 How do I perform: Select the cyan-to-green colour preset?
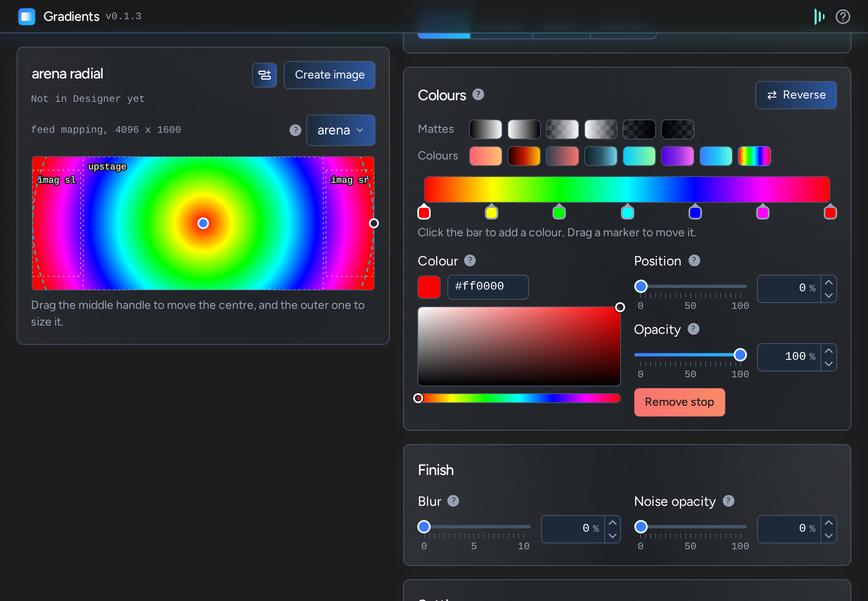click(639, 156)
